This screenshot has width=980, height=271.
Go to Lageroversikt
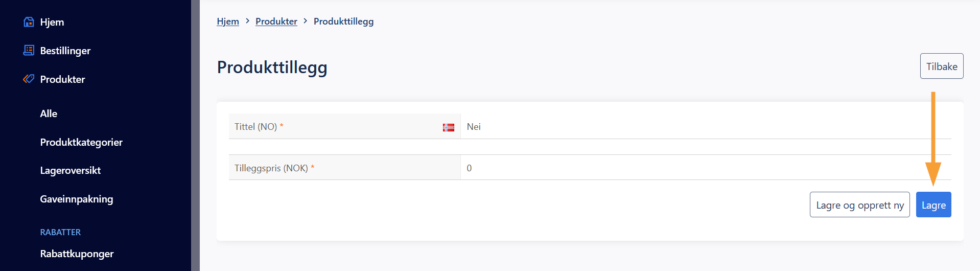71,170
